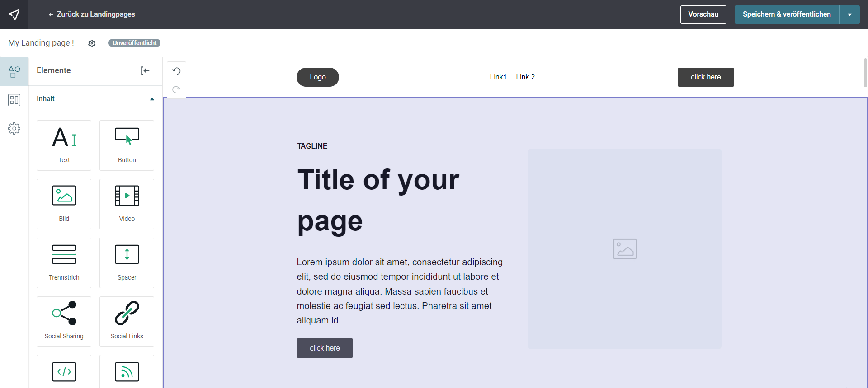Click the Vorschau button
The width and height of the screenshot is (868, 388).
703,14
